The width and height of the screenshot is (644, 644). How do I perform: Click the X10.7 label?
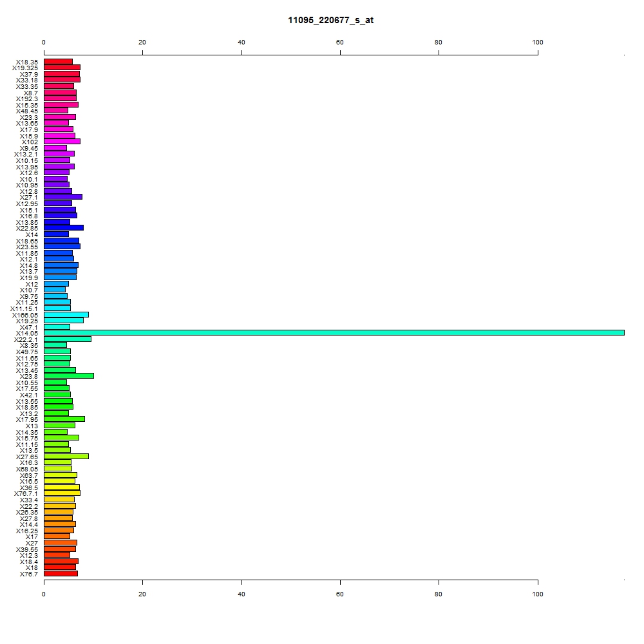coord(29,290)
